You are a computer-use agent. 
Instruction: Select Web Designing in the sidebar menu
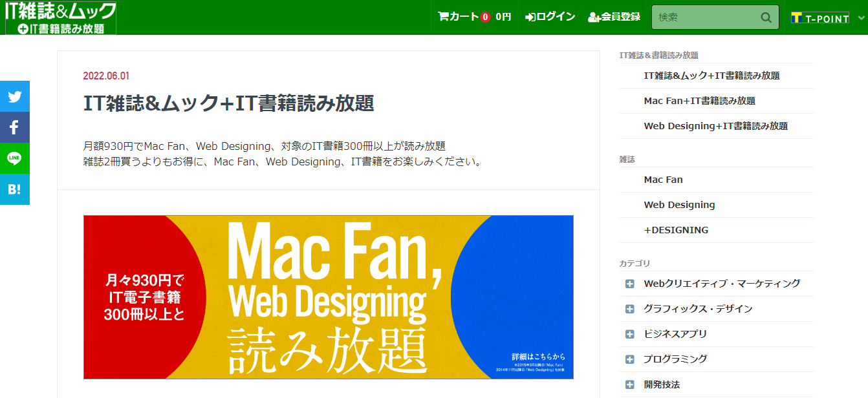679,204
